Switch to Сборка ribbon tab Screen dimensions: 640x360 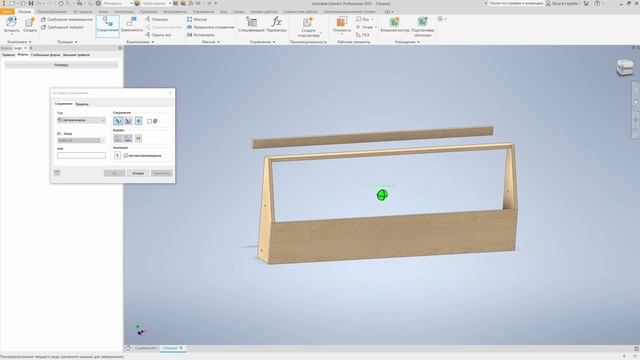pos(24,11)
